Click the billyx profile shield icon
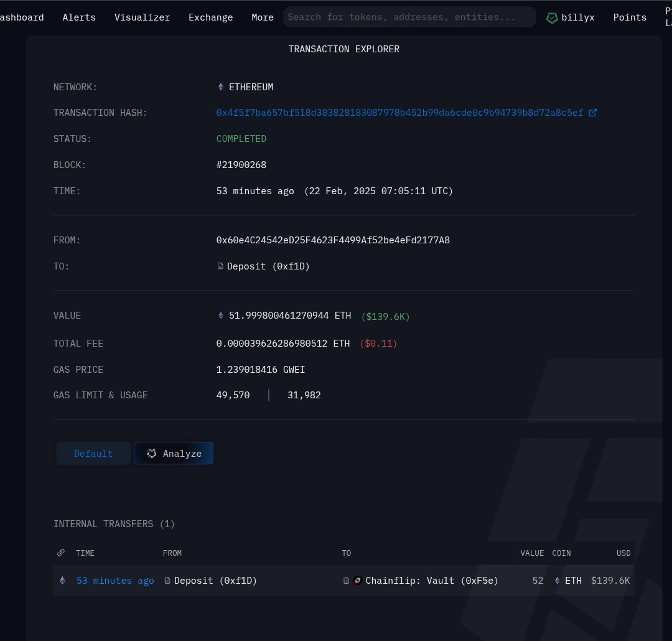 pyautogui.click(x=553, y=17)
